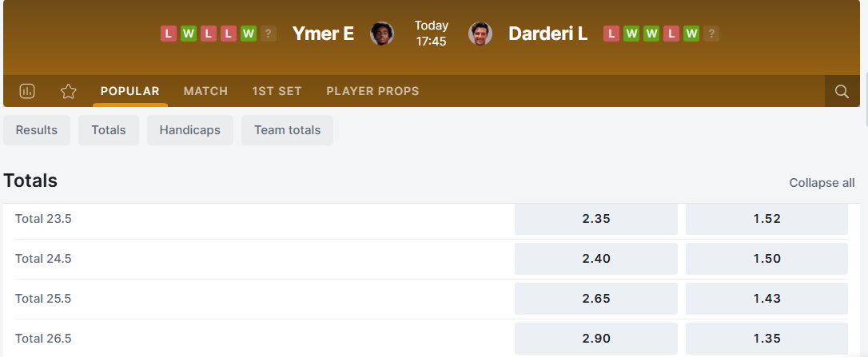This screenshot has height=357, width=868.
Task: Click Darderi L player avatar
Action: [480, 34]
